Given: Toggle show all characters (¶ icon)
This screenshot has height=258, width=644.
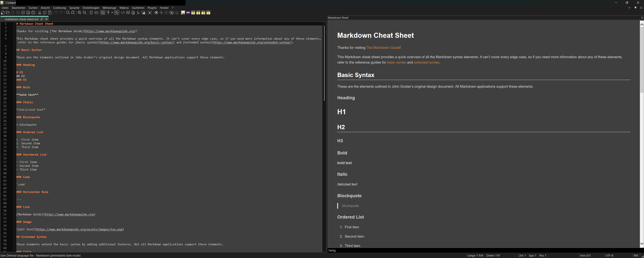Looking at the screenshot, I should pyautogui.click(x=108, y=13).
